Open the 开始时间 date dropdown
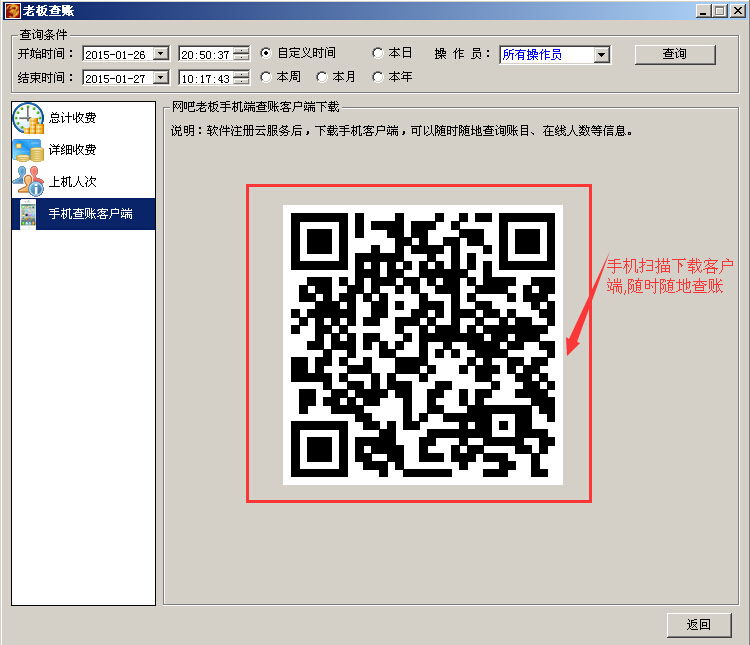The height and width of the screenshot is (645, 750). tap(161, 54)
